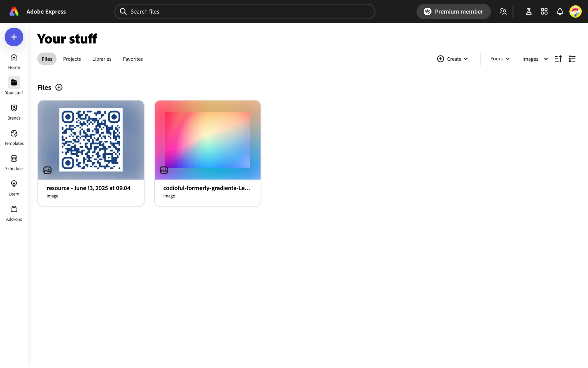Open the apps grid switcher

tap(544, 12)
